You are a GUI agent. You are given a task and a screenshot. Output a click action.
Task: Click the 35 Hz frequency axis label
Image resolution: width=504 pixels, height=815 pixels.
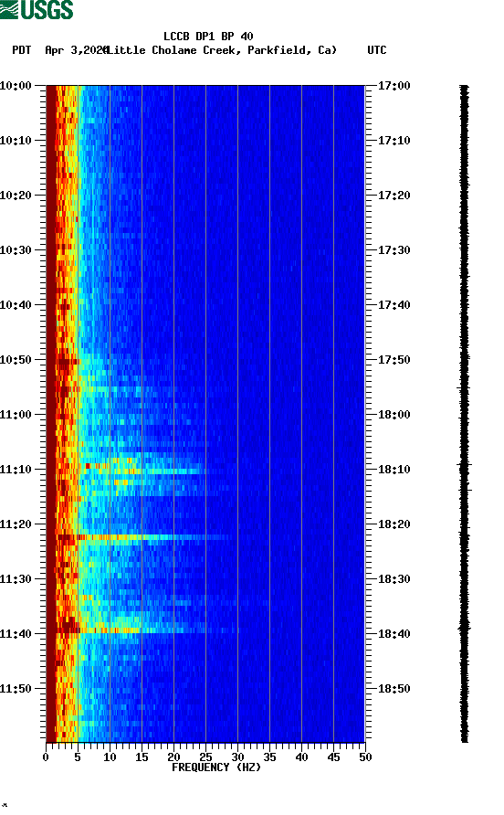269,757
